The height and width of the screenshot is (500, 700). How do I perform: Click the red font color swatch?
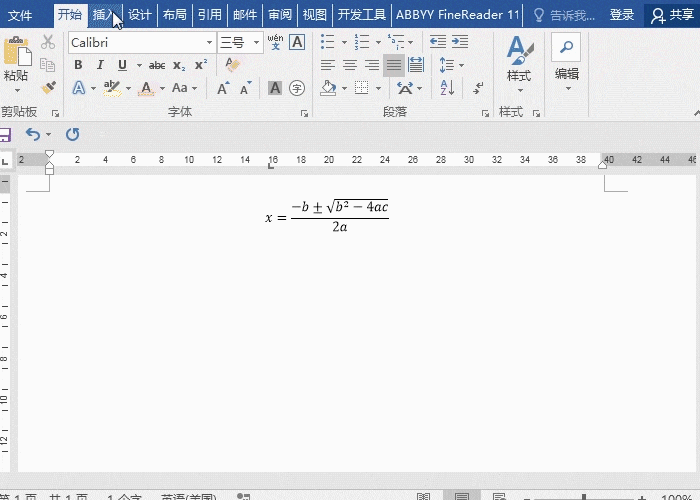pos(147,88)
